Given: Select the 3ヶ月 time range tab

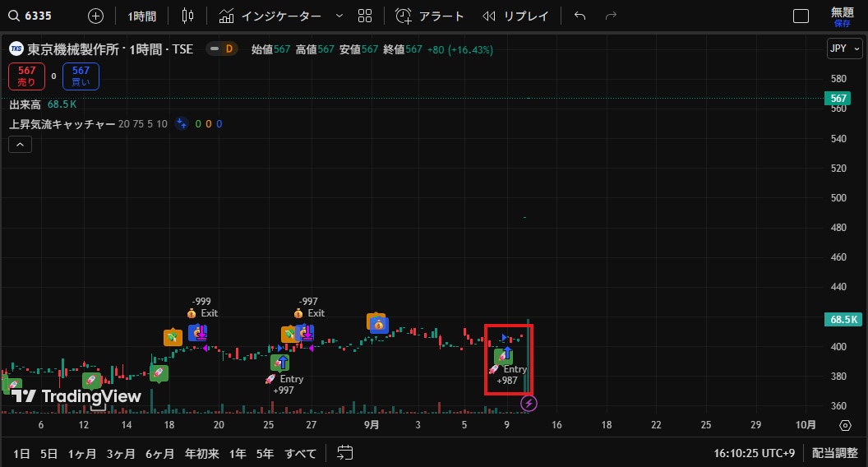Looking at the screenshot, I should click(121, 454).
